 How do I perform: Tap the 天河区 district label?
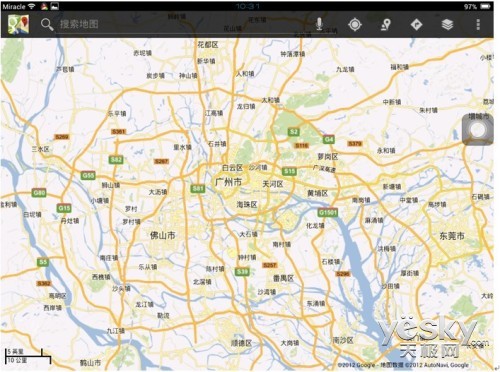tap(273, 184)
